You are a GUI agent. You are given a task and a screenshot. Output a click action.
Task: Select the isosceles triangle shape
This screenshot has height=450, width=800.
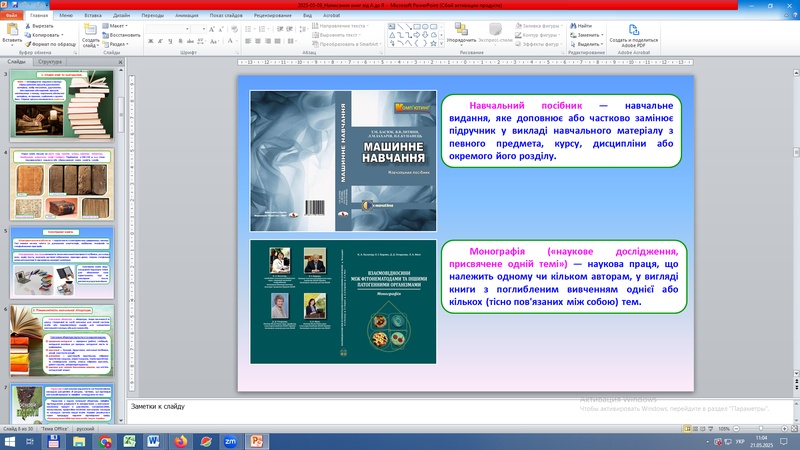click(x=391, y=35)
